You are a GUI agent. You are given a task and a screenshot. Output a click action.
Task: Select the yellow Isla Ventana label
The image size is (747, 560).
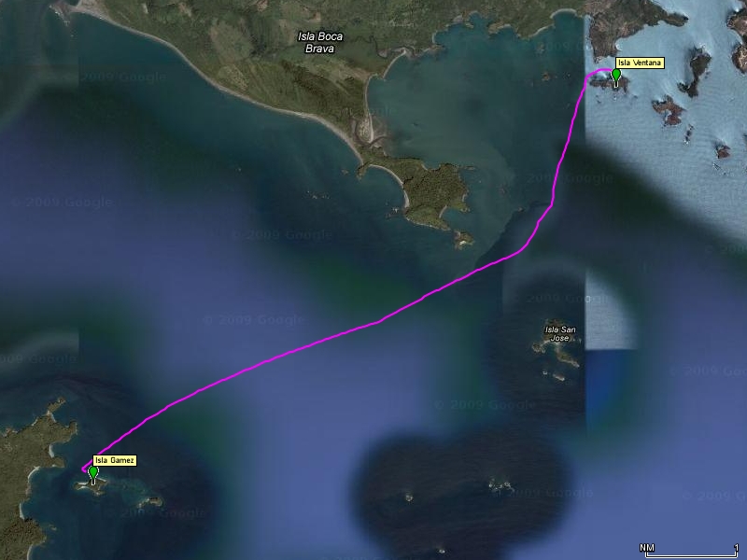(x=640, y=63)
